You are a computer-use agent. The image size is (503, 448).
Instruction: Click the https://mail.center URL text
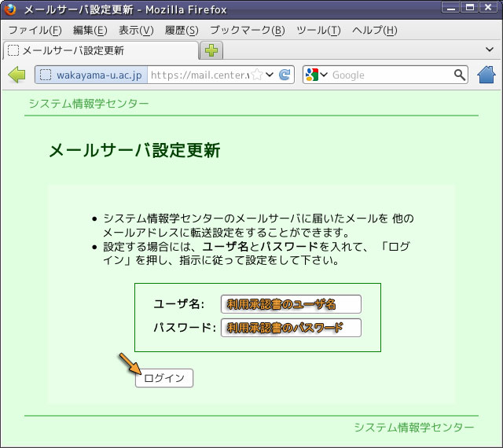[200, 75]
